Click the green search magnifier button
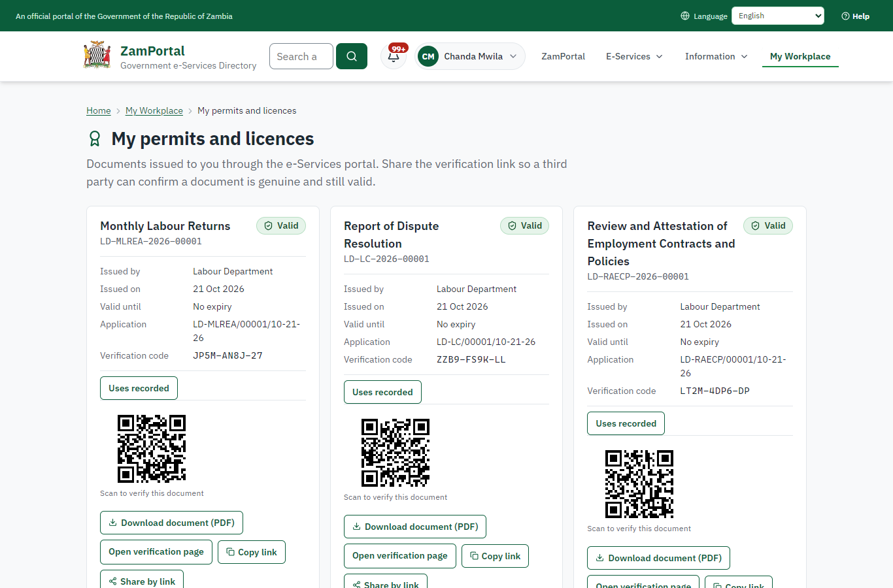The image size is (893, 588). 352,56
